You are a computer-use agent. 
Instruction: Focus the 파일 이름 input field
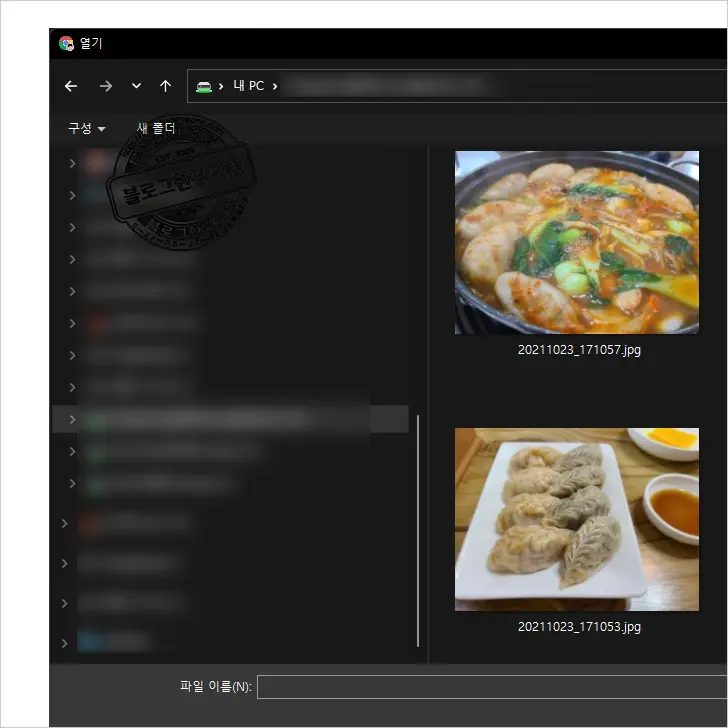[x=490, y=687]
